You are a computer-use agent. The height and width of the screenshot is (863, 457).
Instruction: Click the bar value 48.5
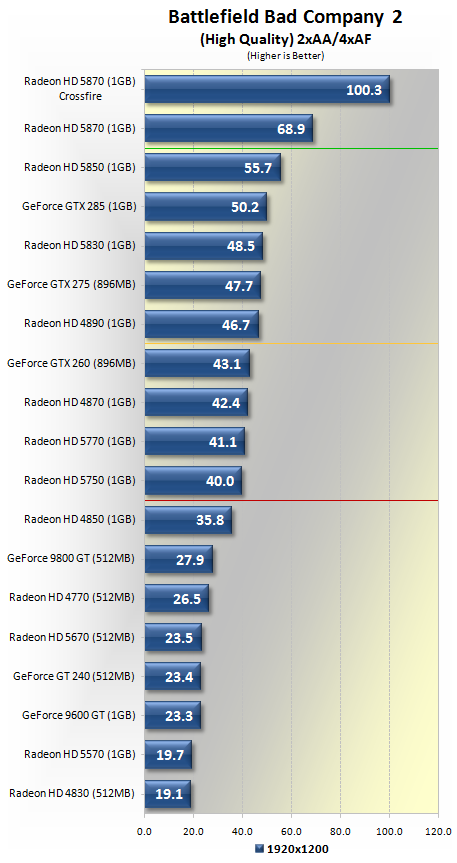[x=240, y=246]
